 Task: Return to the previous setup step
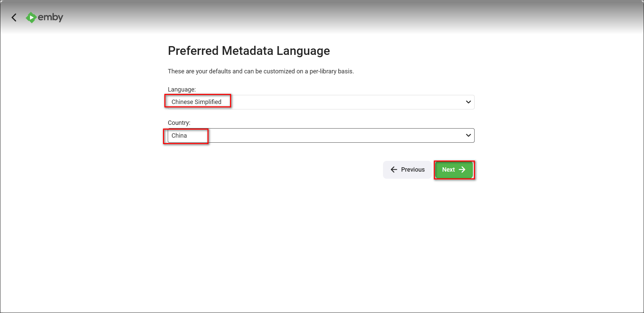[x=407, y=170]
